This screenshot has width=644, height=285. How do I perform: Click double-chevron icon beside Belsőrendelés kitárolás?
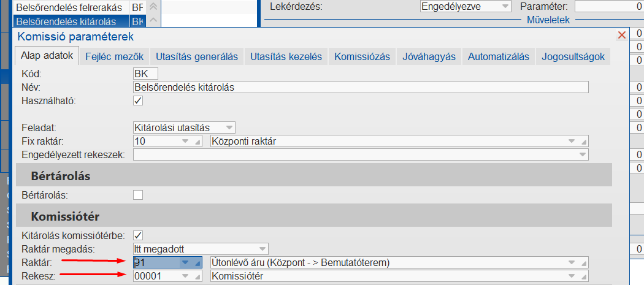point(153,21)
